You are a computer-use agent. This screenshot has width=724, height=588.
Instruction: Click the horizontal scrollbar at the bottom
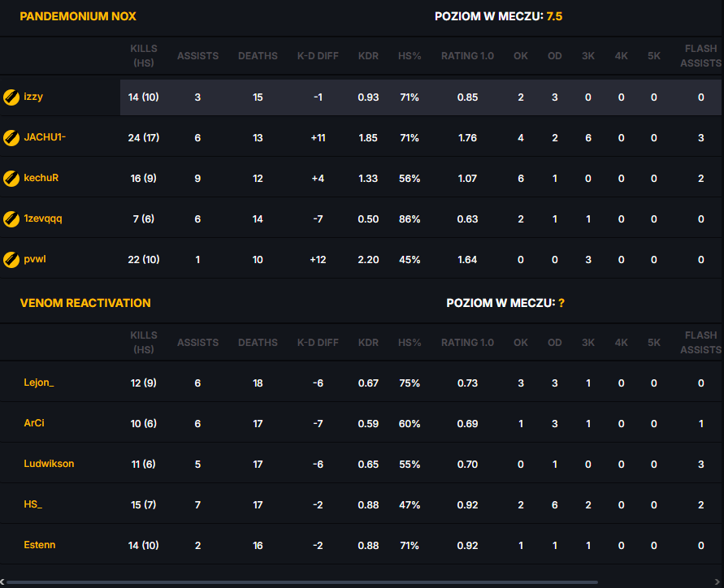[302, 582]
